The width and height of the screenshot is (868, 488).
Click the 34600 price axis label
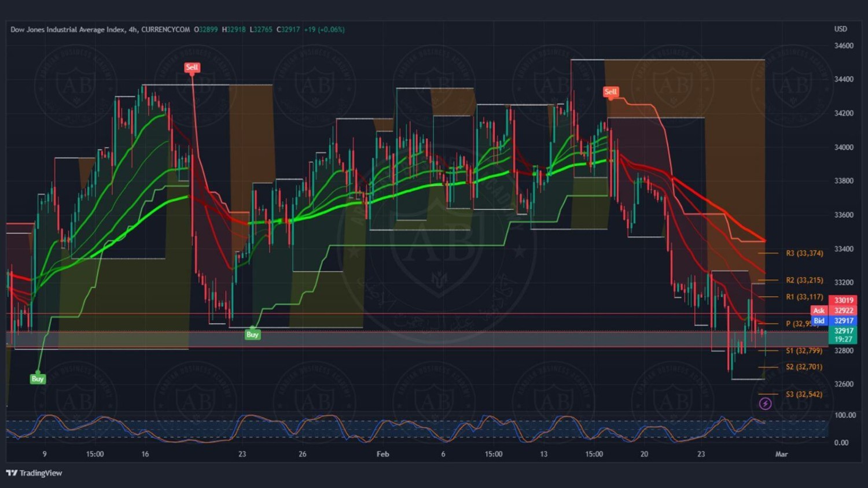[843, 46]
